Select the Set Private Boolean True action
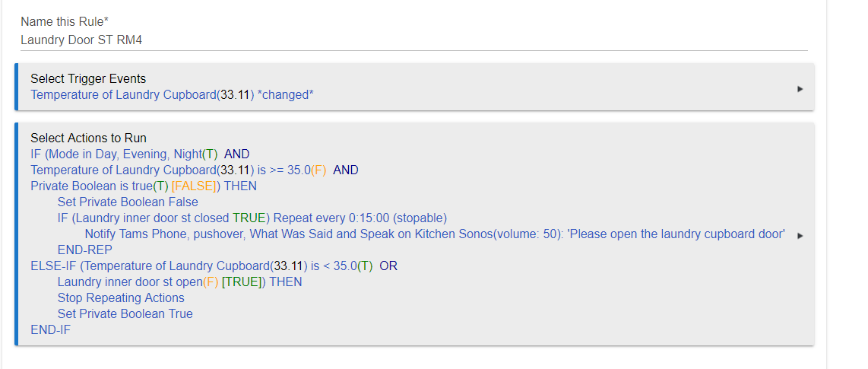 [125, 314]
